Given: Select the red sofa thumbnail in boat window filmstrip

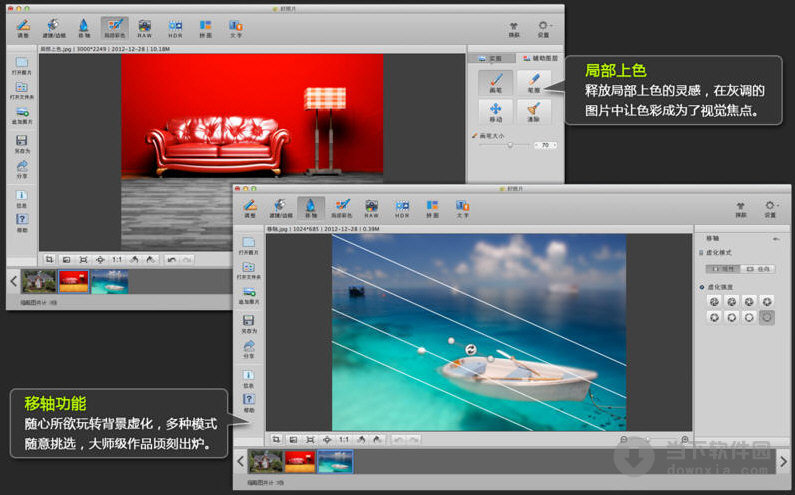Looking at the screenshot, I should point(299,461).
